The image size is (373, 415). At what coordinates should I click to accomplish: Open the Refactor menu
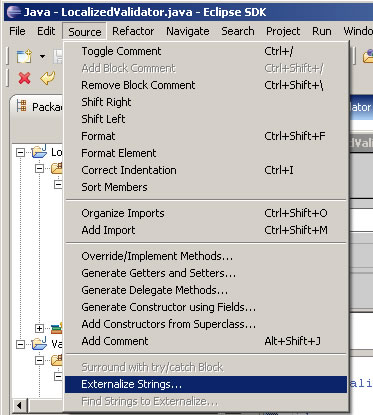coord(133,31)
